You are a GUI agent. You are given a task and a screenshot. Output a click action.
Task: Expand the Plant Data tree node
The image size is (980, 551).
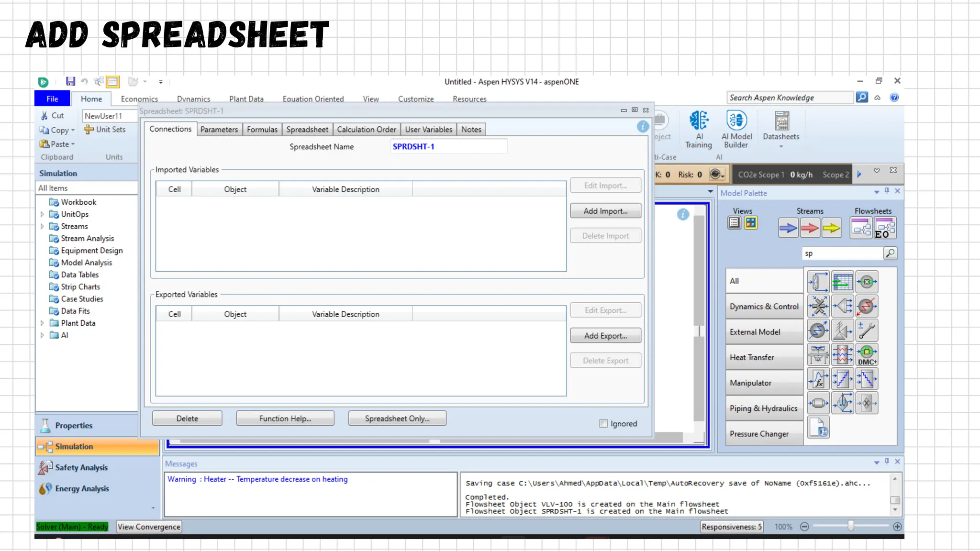pyautogui.click(x=42, y=323)
